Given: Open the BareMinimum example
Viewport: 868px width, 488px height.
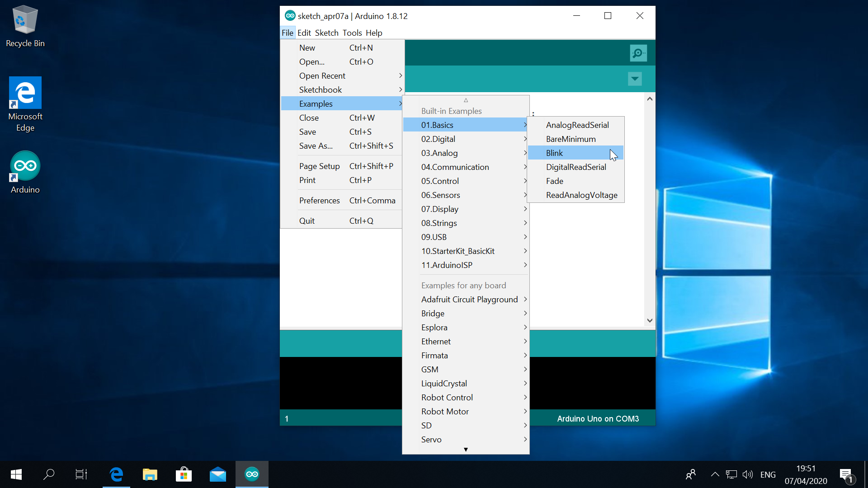Looking at the screenshot, I should pos(576,139).
